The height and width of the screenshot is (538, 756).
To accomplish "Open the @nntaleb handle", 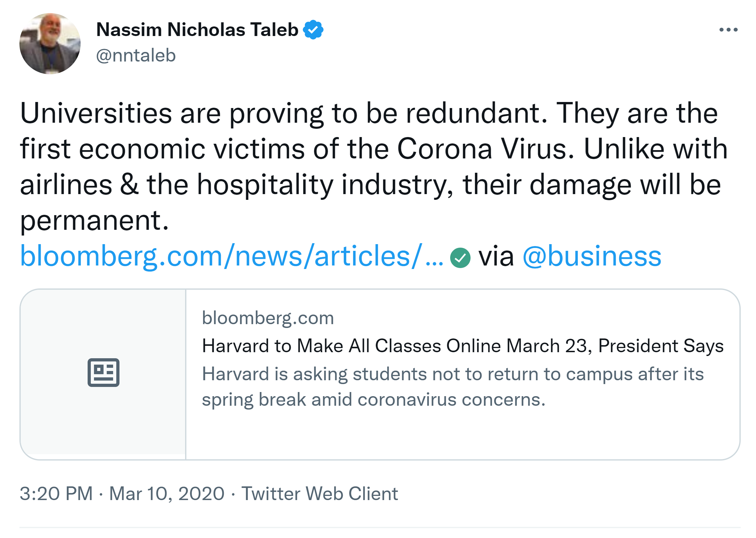I will point(136,55).
